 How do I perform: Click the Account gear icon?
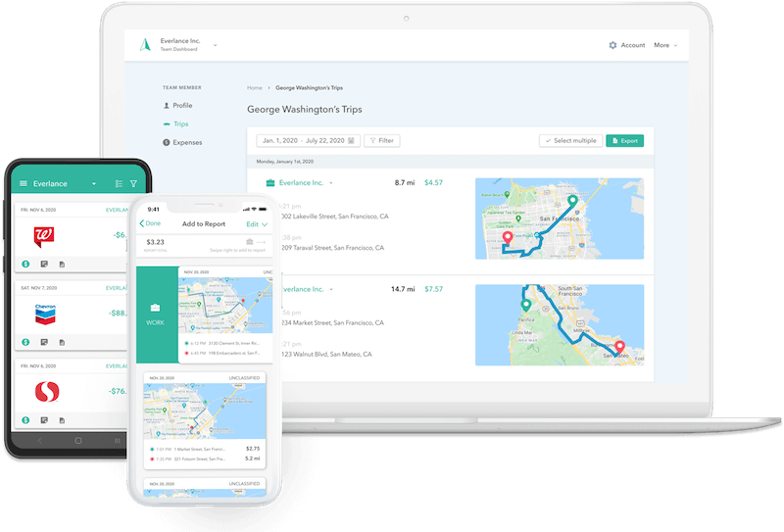(x=612, y=45)
